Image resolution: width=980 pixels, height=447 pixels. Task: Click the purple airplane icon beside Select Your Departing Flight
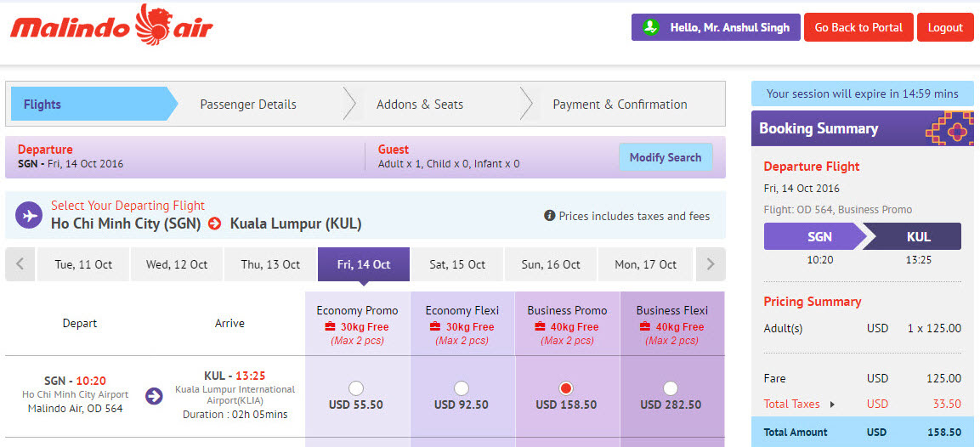(x=28, y=215)
